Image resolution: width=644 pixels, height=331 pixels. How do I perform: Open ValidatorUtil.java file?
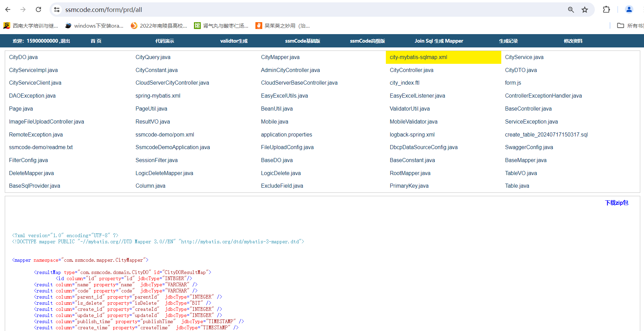[409, 109]
